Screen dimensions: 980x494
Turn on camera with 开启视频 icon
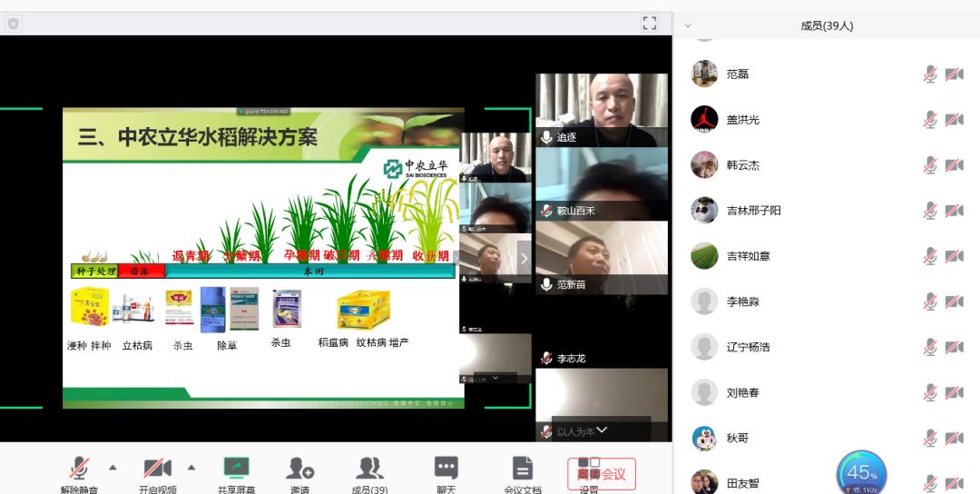pos(158,468)
